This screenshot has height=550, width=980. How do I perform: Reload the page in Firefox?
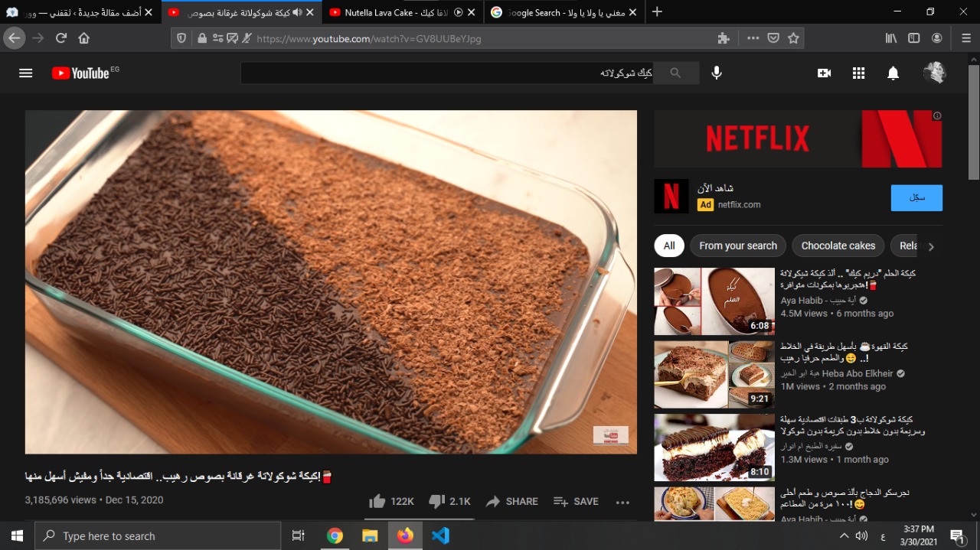pyautogui.click(x=61, y=38)
